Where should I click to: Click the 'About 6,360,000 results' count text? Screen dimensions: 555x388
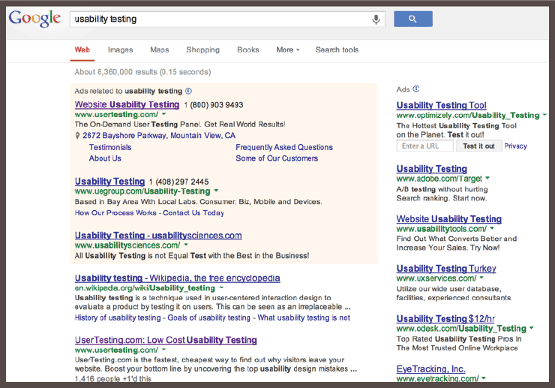pyautogui.click(x=143, y=72)
